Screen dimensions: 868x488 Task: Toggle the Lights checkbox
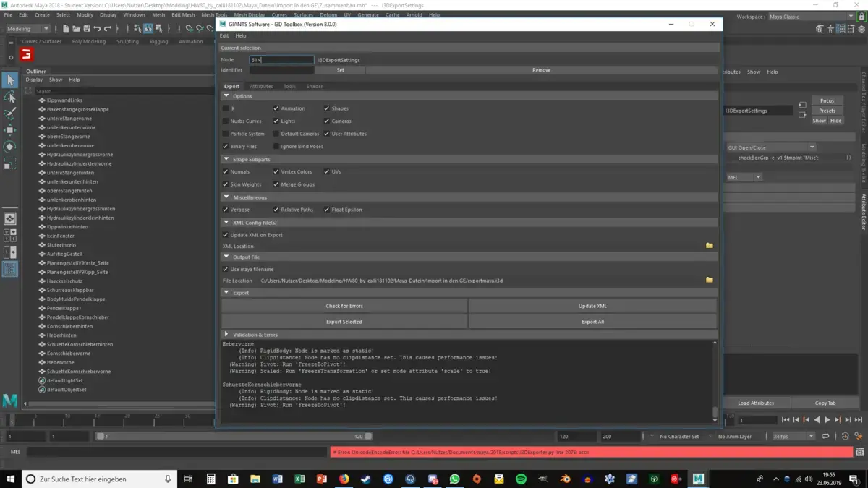click(276, 121)
